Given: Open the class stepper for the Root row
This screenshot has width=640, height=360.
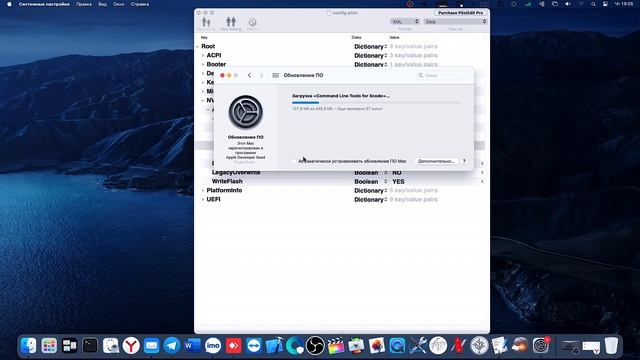Looking at the screenshot, I should coord(386,47).
